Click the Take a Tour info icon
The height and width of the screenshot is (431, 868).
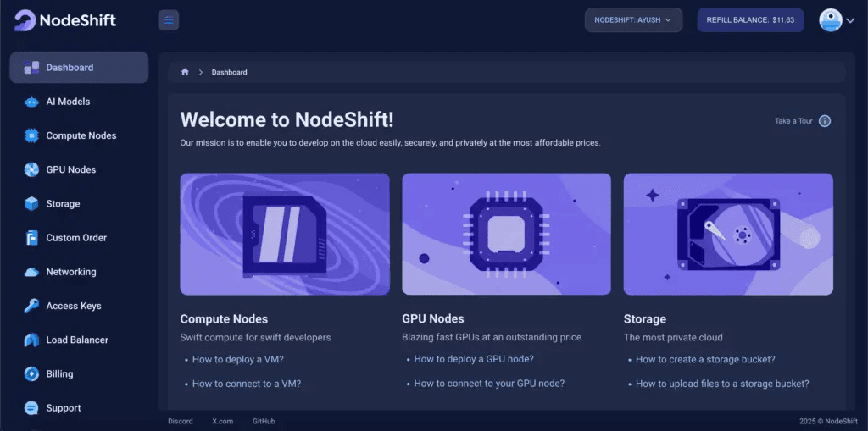[x=825, y=121]
